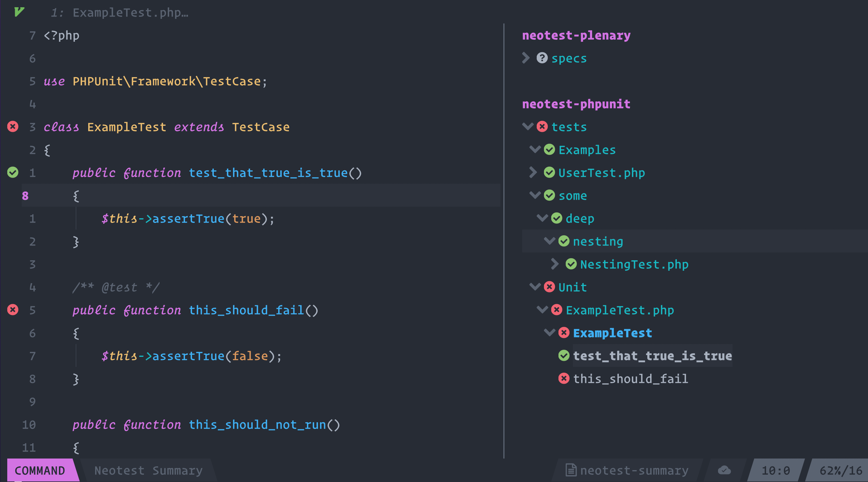This screenshot has height=482, width=868.
Task: Click the file icon in the statusline
Action: [x=571, y=470]
